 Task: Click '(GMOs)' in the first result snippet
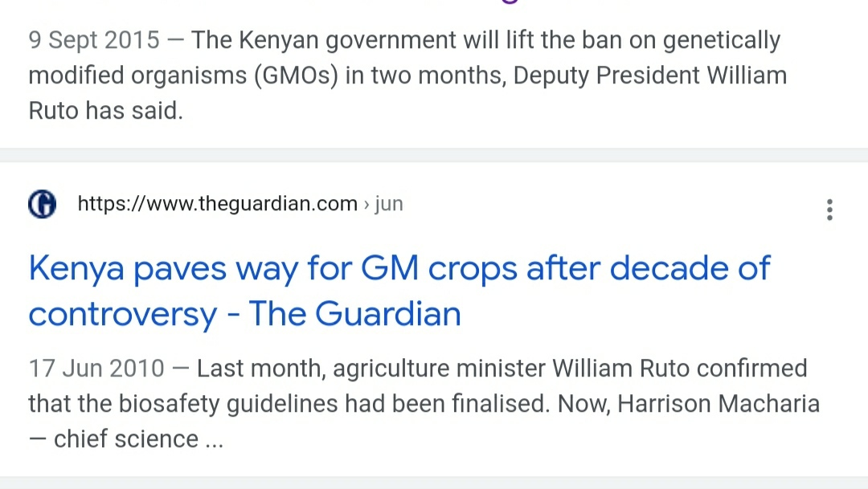click(x=296, y=75)
